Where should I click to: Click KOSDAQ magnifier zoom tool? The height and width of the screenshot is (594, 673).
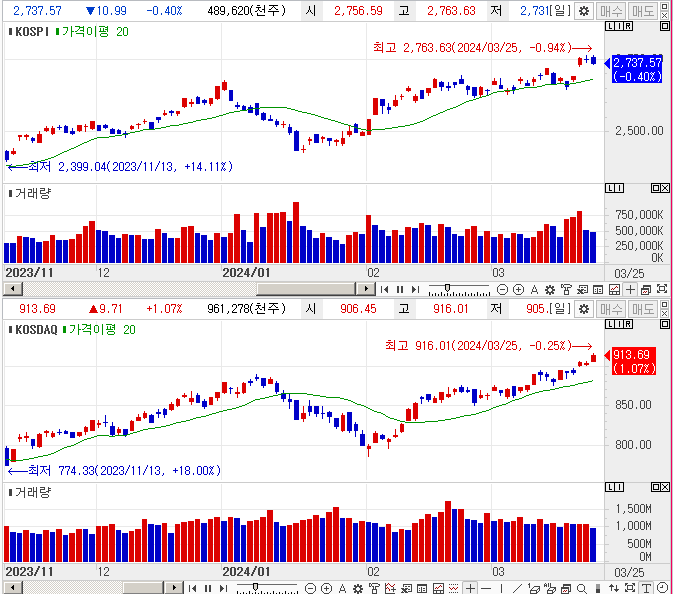(x=582, y=588)
